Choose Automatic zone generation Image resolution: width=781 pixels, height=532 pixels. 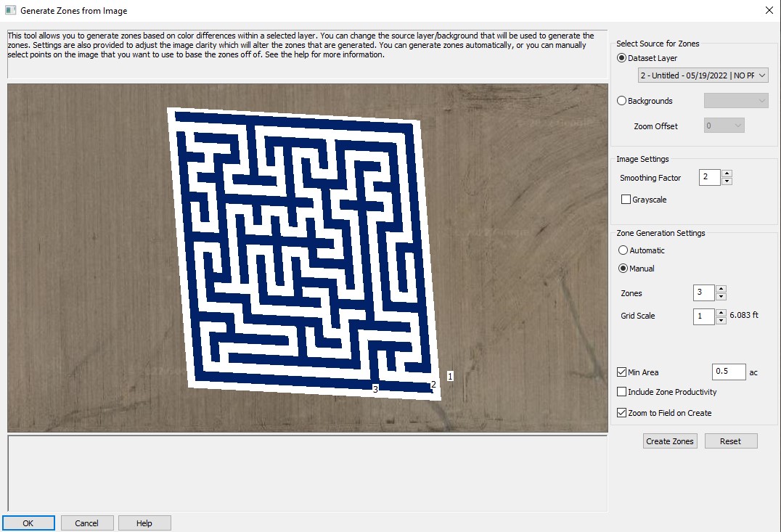click(623, 250)
